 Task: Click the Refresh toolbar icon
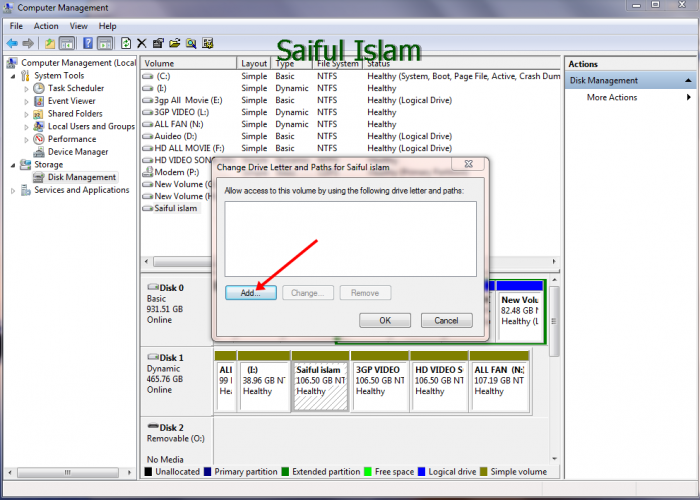pos(126,44)
